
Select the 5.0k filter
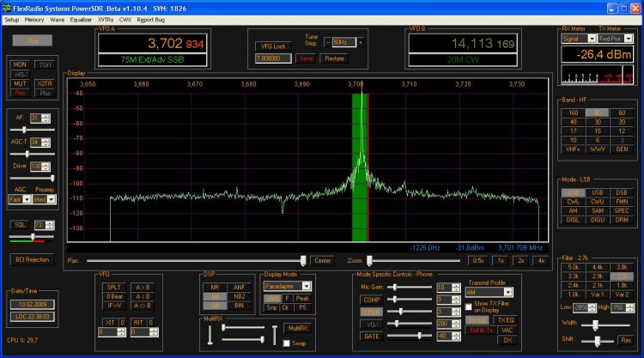(x=574, y=267)
